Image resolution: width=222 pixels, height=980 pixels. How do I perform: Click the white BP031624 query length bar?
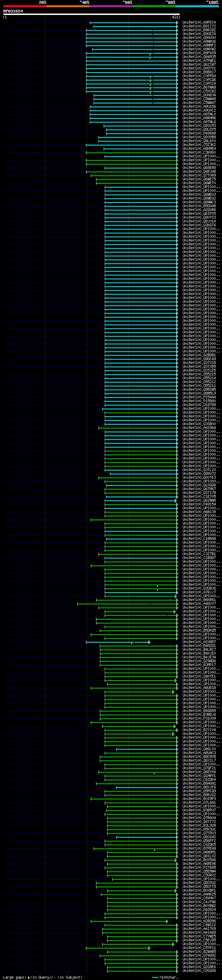pos(92,14)
